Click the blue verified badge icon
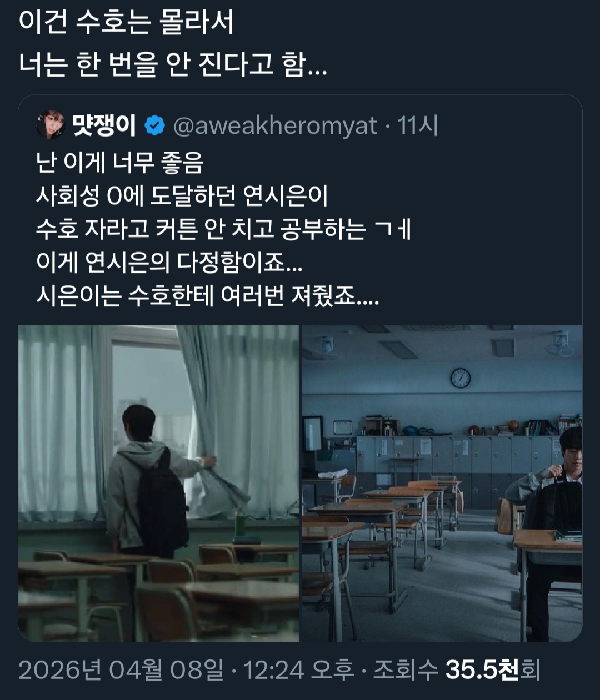The image size is (600, 700). (x=154, y=126)
